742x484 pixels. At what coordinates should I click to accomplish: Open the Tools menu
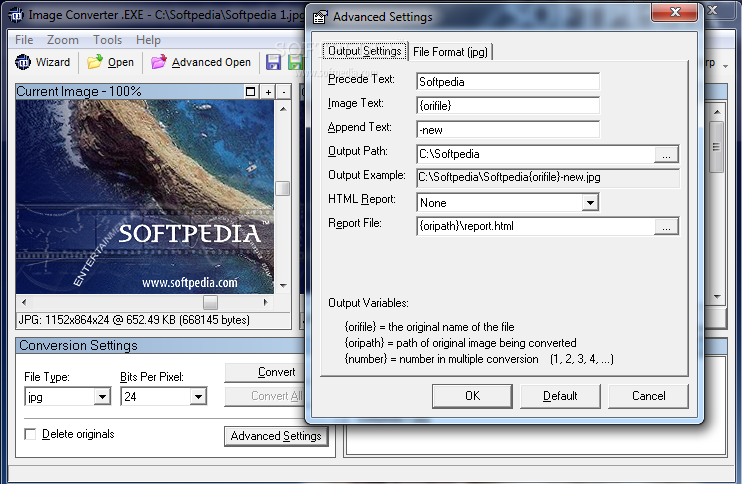point(107,40)
